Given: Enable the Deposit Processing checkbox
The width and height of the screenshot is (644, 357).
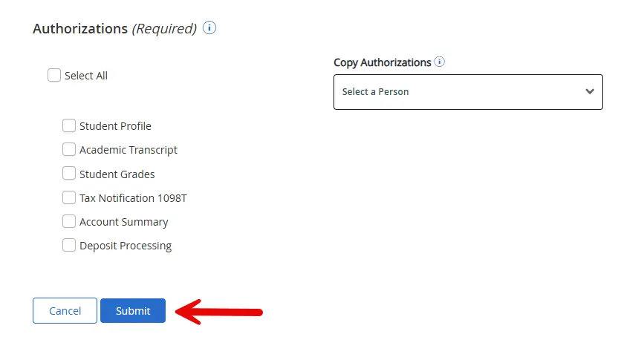Looking at the screenshot, I should click(x=69, y=245).
